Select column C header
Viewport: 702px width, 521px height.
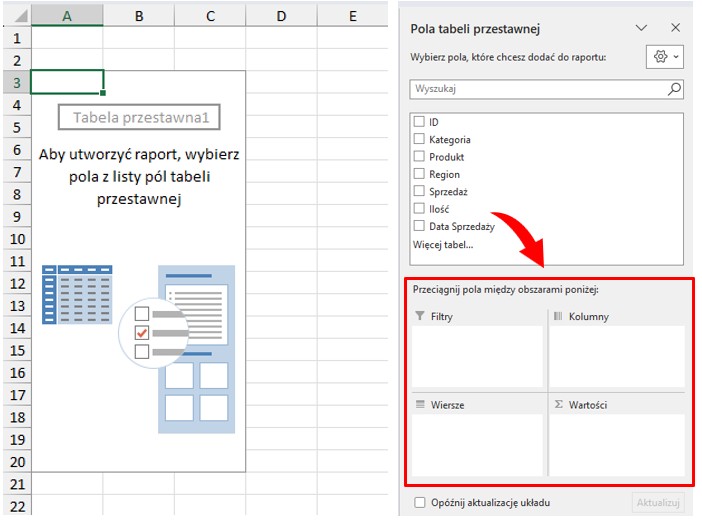coord(210,16)
